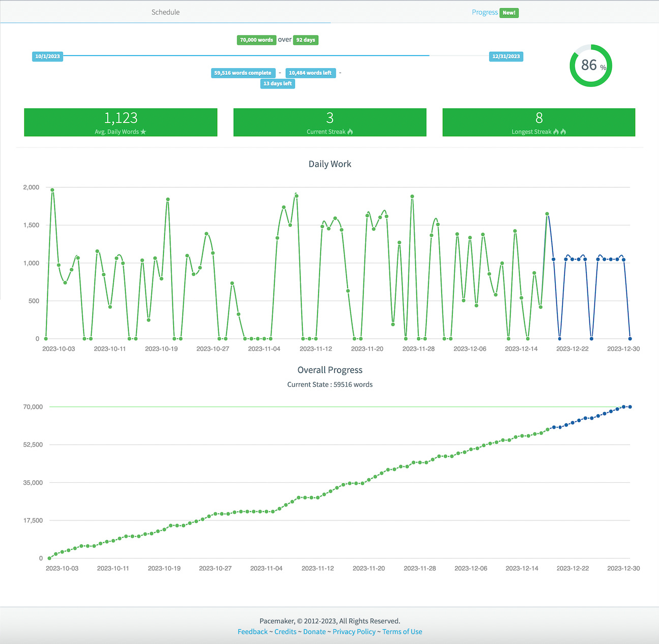Select the 59,516 words complete badge
The height and width of the screenshot is (644, 659).
(x=243, y=73)
